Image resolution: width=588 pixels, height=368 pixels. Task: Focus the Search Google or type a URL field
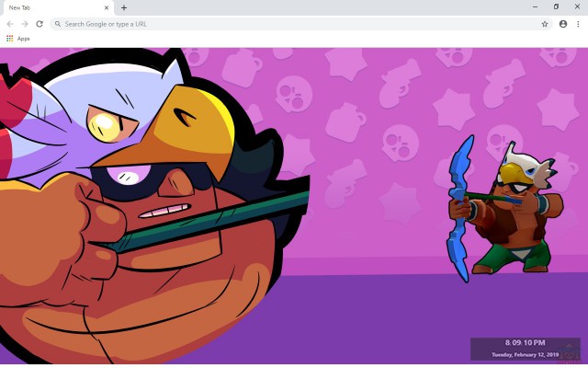(x=301, y=24)
